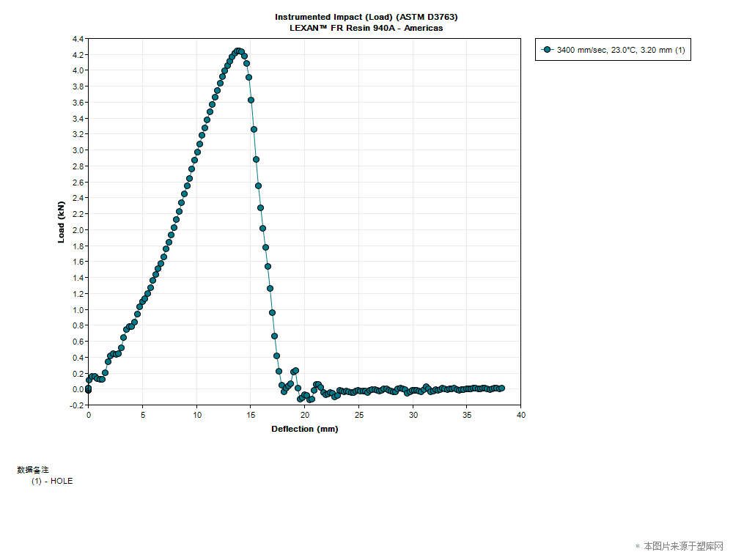Click the "Load (kN)" vertical axis label
Viewport: 733px width, 560px height.
point(61,222)
